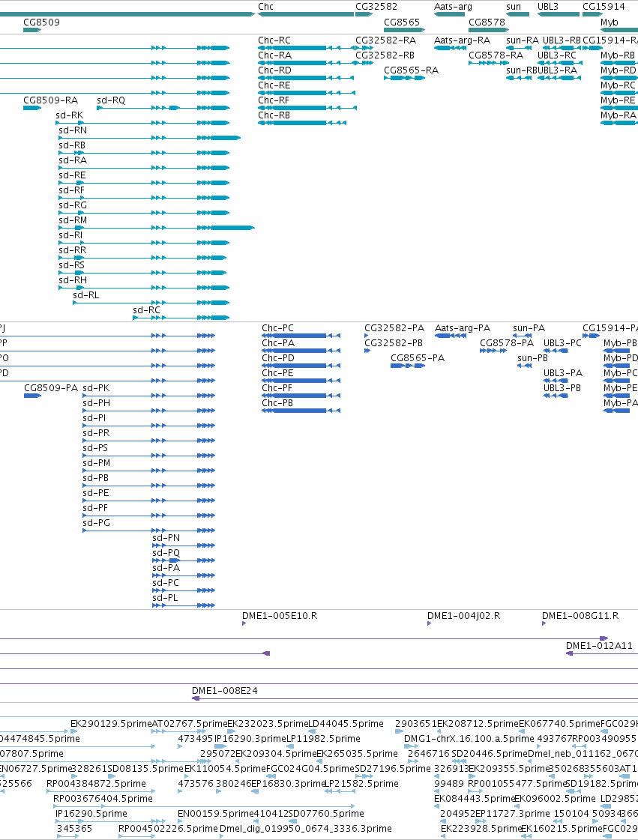The image size is (638, 840).
Task: Select the IP16290.5prime EST label
Action: (91, 814)
